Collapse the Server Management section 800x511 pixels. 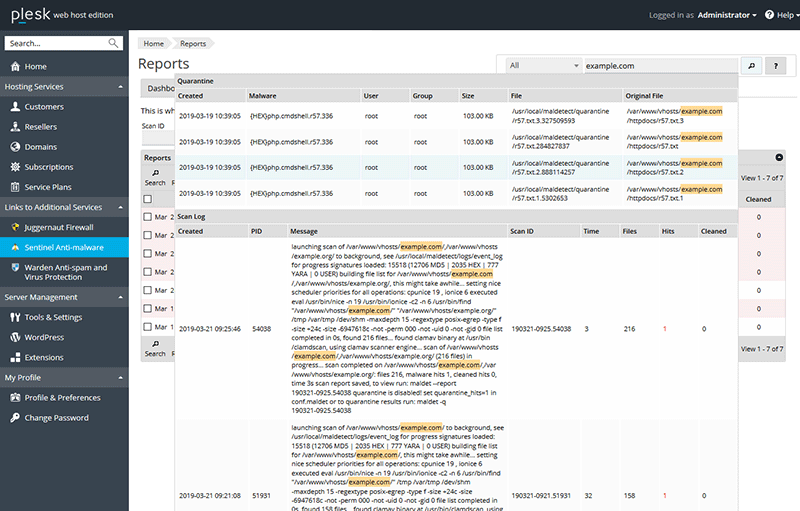(x=120, y=297)
